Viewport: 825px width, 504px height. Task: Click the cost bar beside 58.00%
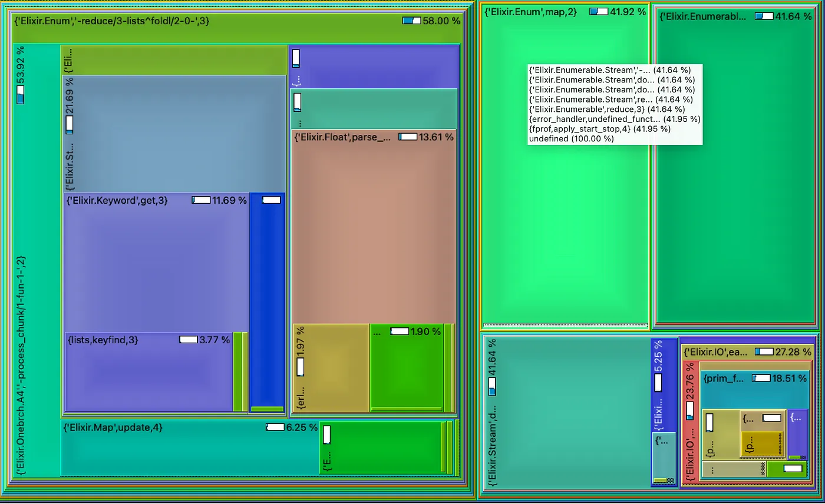[x=412, y=21]
